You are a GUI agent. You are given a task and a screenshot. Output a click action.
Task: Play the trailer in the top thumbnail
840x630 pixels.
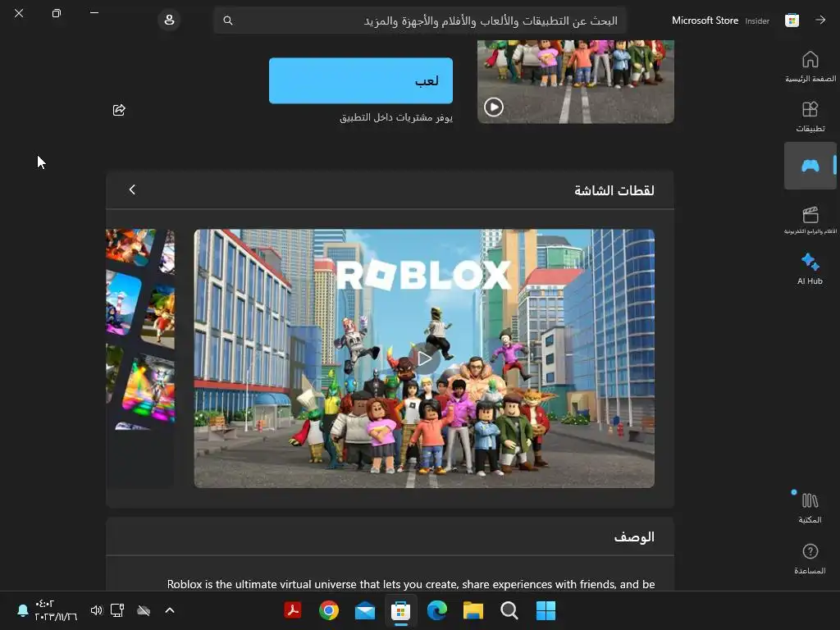(x=493, y=107)
